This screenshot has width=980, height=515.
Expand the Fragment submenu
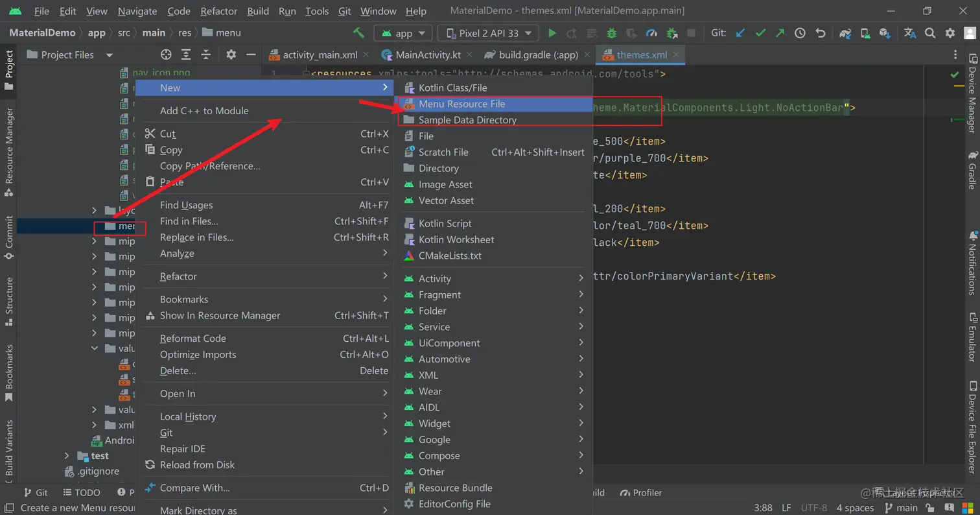pyautogui.click(x=493, y=294)
